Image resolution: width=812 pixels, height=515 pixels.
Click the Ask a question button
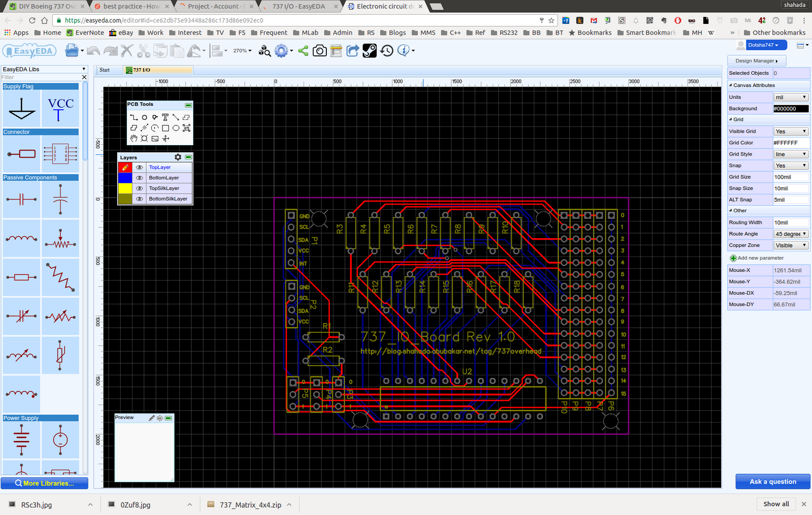pyautogui.click(x=772, y=481)
